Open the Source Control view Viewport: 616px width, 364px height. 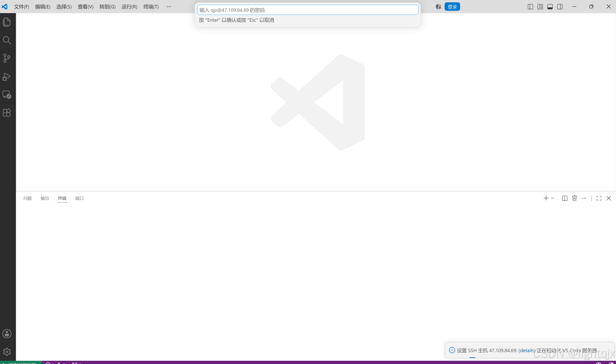pyautogui.click(x=7, y=58)
